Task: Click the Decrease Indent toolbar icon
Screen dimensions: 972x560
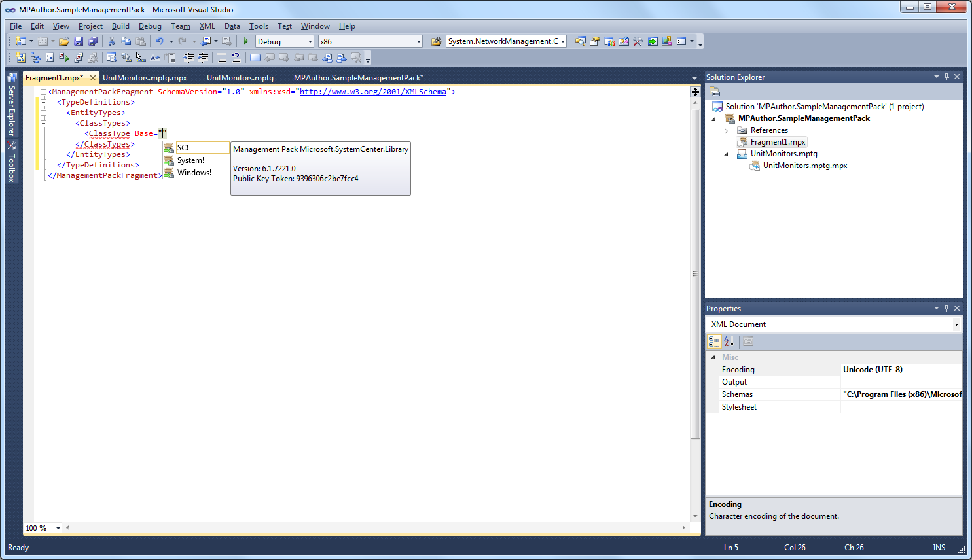Action: click(x=189, y=58)
